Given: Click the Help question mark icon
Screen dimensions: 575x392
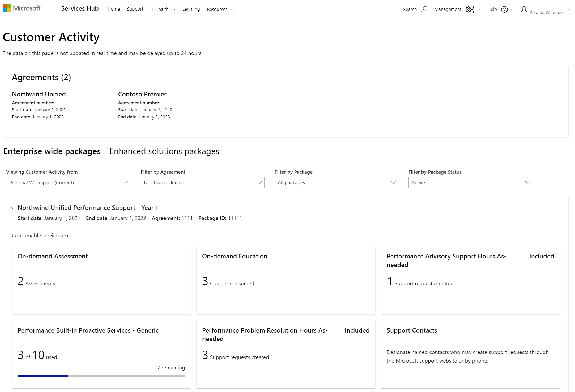Looking at the screenshot, I should (505, 9).
